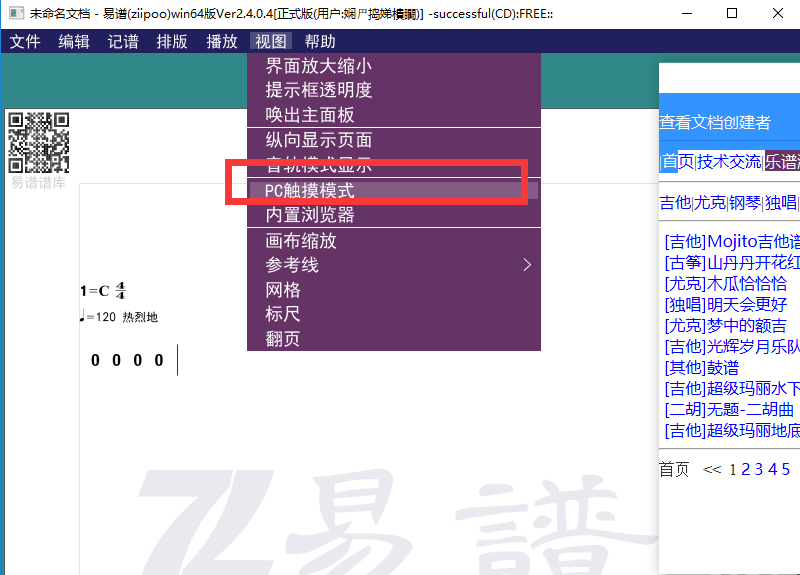The height and width of the screenshot is (575, 800).
Task: Minimize the 易谱 window
Action: click(x=687, y=13)
